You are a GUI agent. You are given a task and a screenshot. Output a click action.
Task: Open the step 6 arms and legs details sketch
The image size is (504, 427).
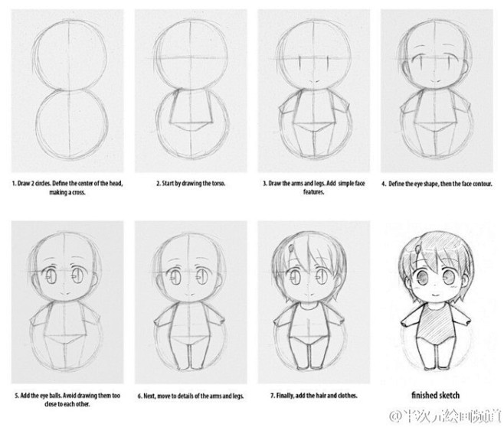click(x=191, y=302)
